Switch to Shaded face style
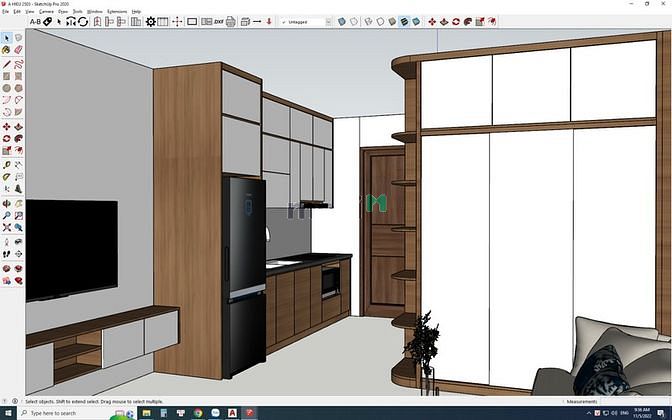The image size is (672, 420). click(x=392, y=21)
